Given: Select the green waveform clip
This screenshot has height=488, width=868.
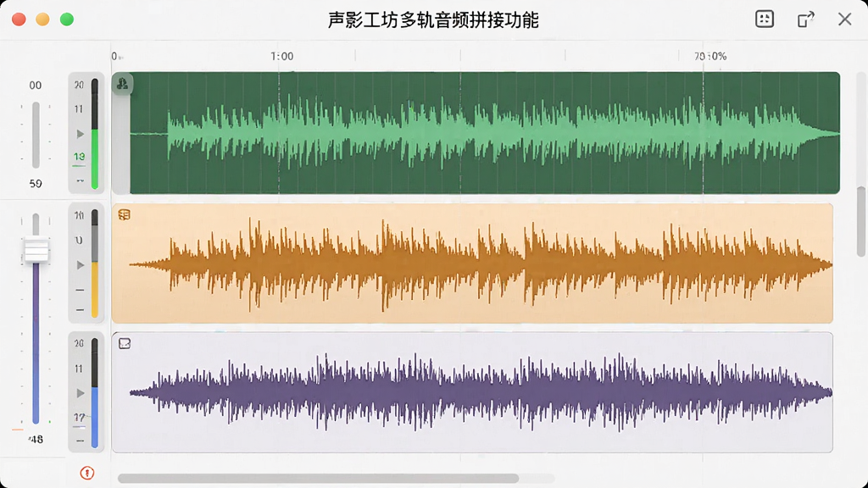Looking at the screenshot, I should point(485,133).
